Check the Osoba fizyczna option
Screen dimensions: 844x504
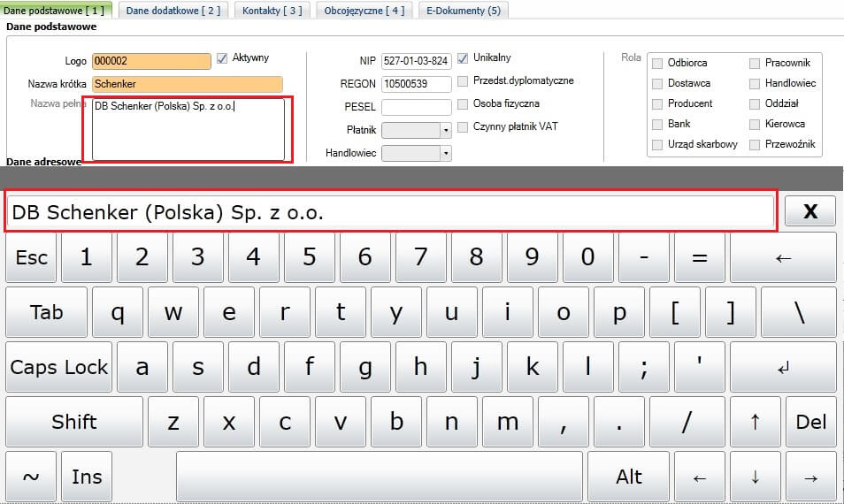463,103
